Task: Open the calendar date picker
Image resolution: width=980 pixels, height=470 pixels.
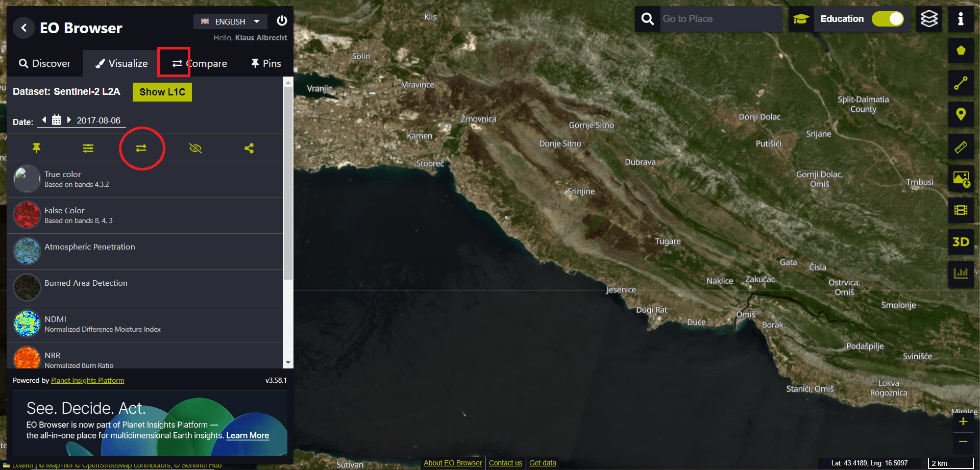Action: pos(57,120)
